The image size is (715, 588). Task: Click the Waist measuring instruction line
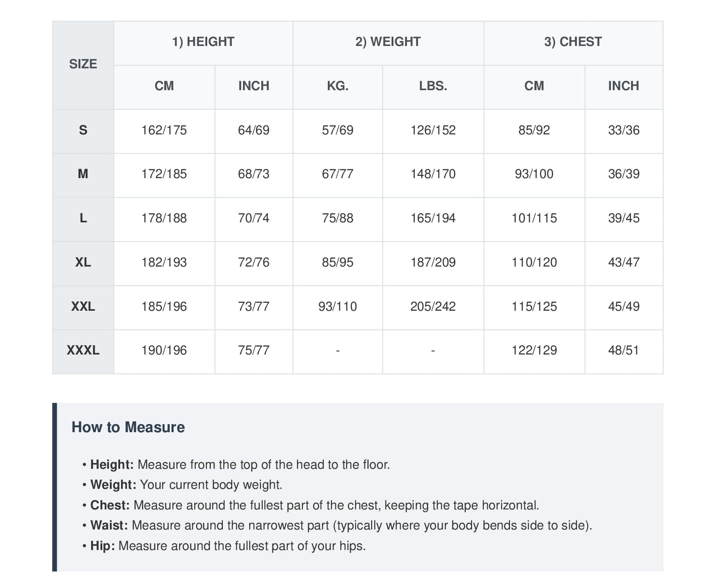click(337, 525)
